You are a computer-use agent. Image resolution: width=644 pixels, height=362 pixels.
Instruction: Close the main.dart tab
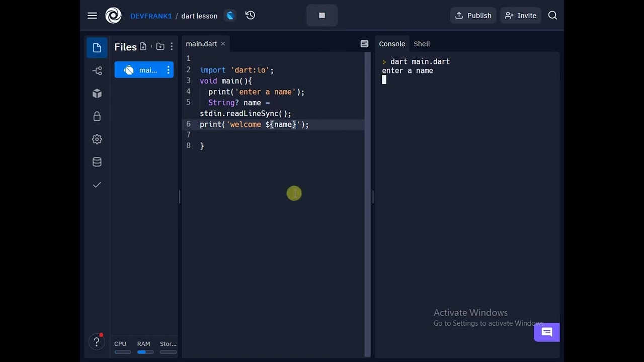(223, 44)
